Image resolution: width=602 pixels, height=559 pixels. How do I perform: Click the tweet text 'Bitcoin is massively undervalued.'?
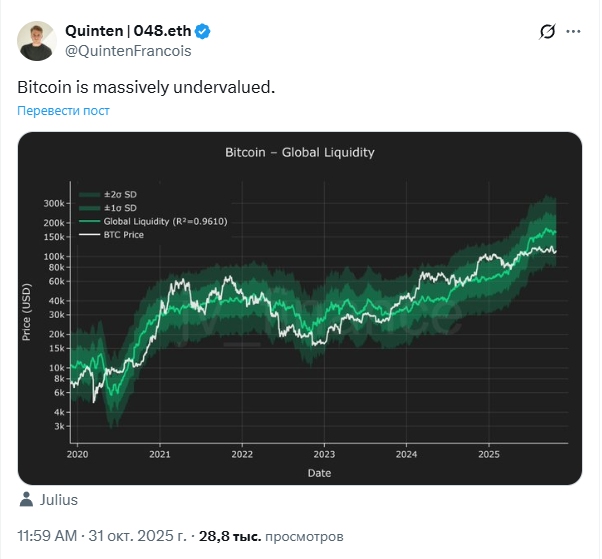point(146,87)
